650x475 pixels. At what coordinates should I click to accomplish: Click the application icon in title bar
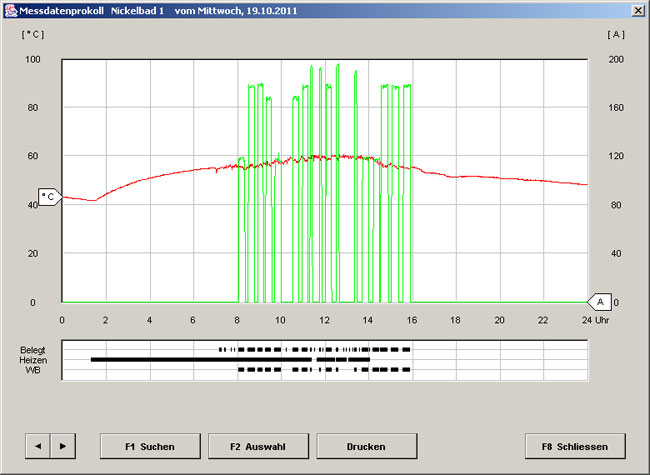(9, 9)
